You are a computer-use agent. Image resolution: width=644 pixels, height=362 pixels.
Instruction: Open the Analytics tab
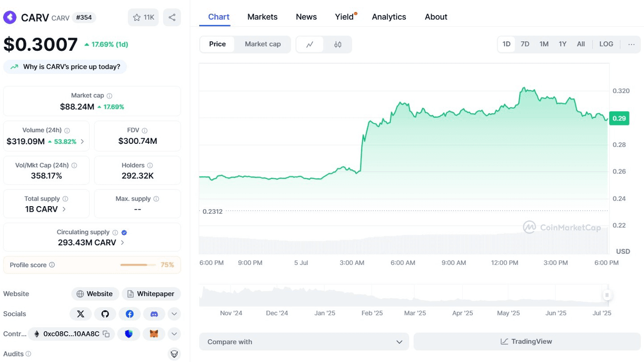coord(388,17)
